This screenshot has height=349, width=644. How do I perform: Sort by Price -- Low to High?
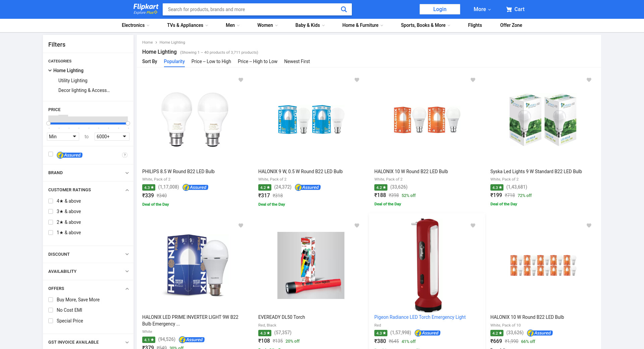211,61
